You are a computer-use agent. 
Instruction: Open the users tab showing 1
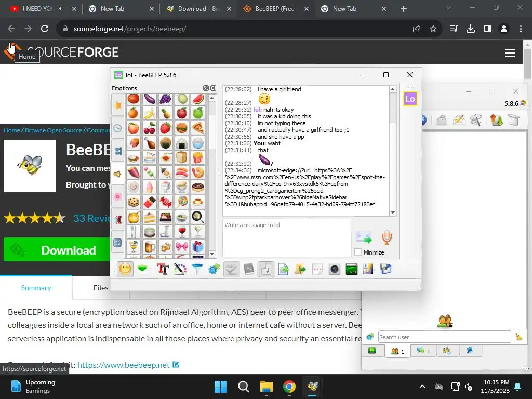(x=397, y=351)
